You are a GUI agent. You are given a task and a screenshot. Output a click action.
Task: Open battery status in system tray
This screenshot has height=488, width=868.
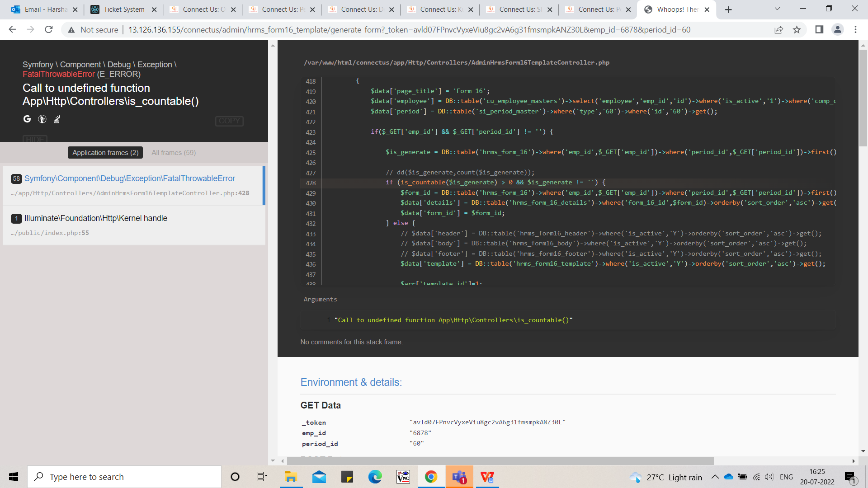click(742, 477)
